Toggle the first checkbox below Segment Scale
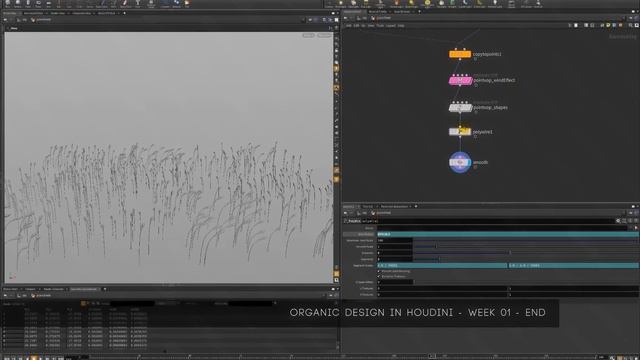The image size is (640, 360). click(379, 271)
